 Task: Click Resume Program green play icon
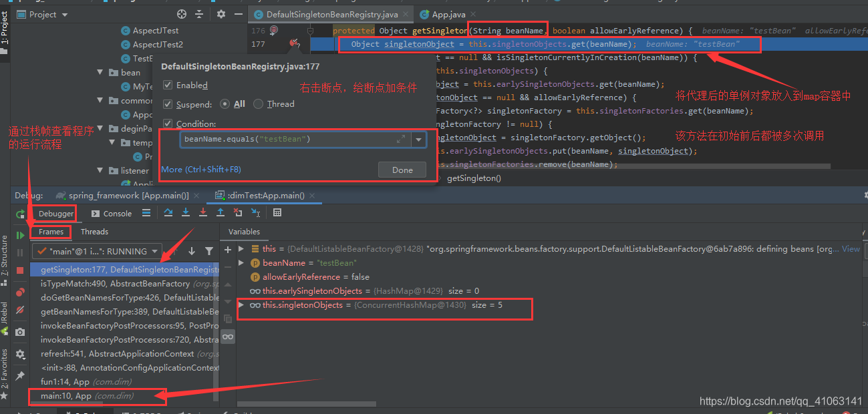point(20,235)
